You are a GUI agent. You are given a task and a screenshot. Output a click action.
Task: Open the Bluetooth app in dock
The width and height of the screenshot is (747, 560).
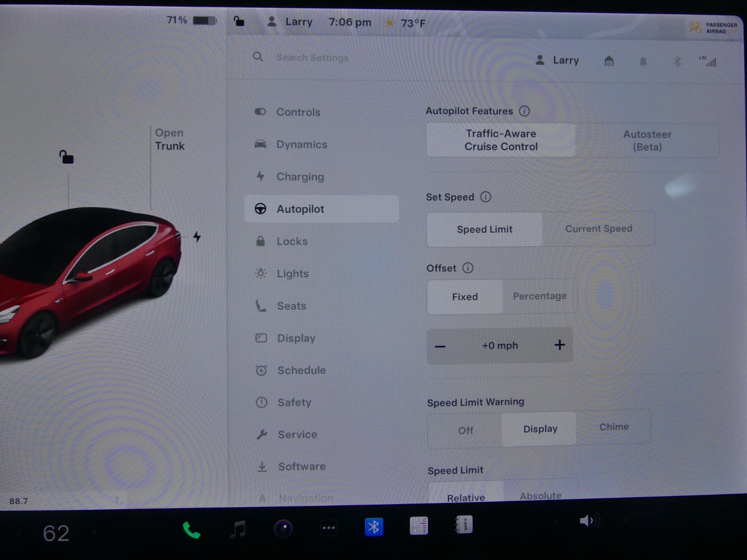tap(374, 527)
